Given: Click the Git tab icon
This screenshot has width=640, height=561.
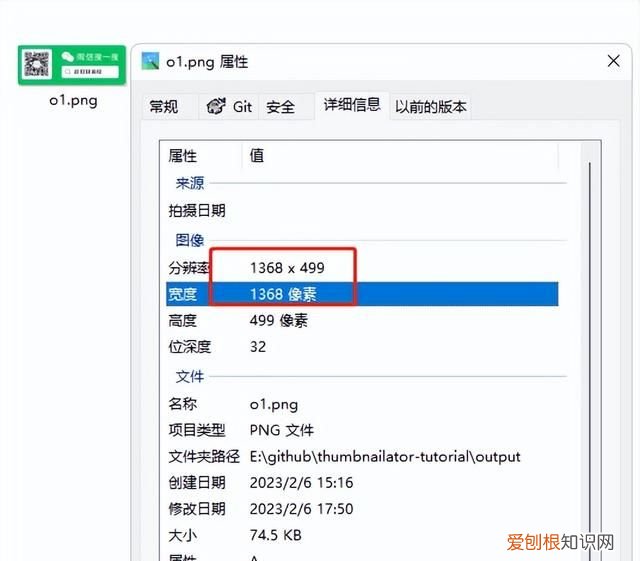Looking at the screenshot, I should [x=216, y=107].
